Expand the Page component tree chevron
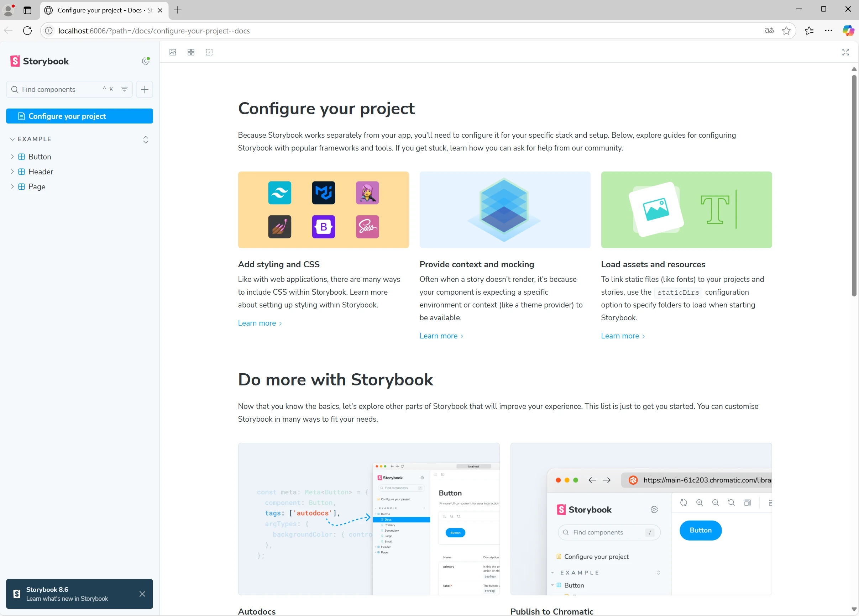Screen dimensions: 859x616 click(x=12, y=187)
